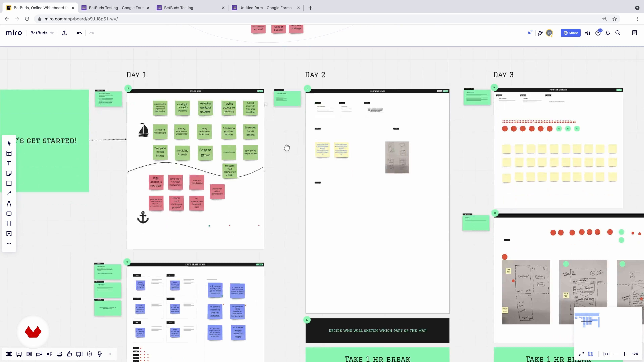Viewport: 644px width, 362px height.
Task: Toggle collaborators' cursors visibility
Action: click(x=530, y=33)
